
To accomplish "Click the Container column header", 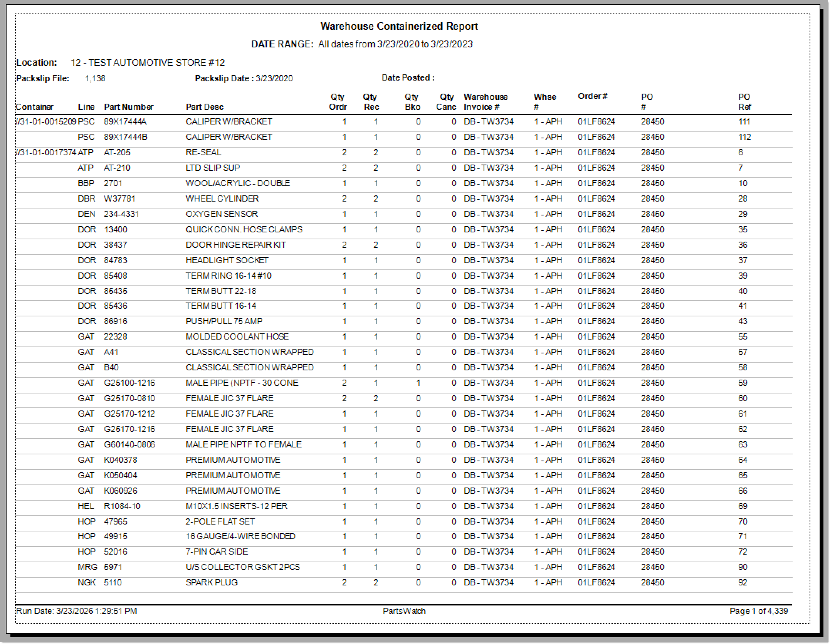I will [34, 107].
